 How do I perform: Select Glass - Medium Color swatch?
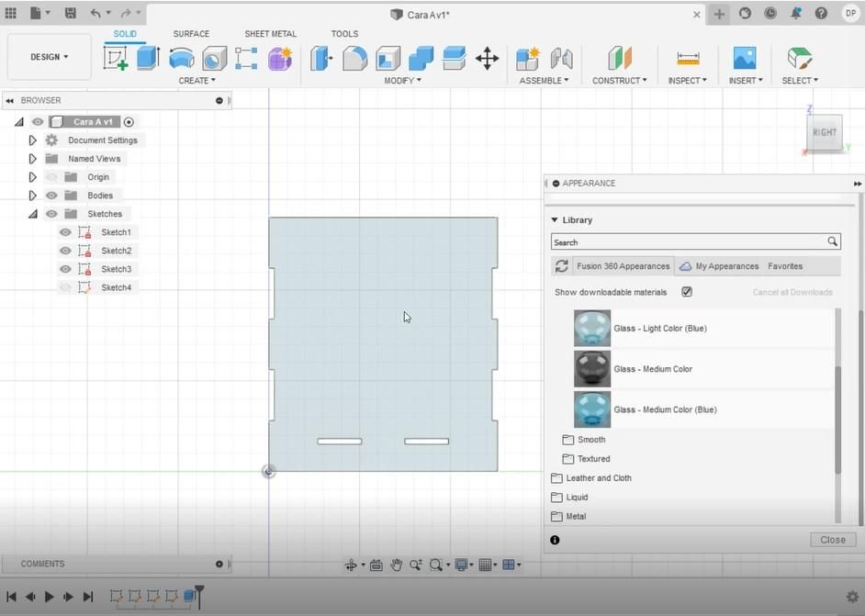(592, 369)
